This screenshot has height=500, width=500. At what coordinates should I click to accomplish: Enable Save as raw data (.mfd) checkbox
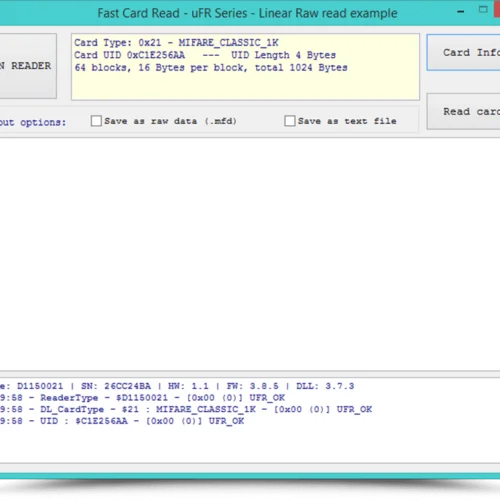coord(96,121)
